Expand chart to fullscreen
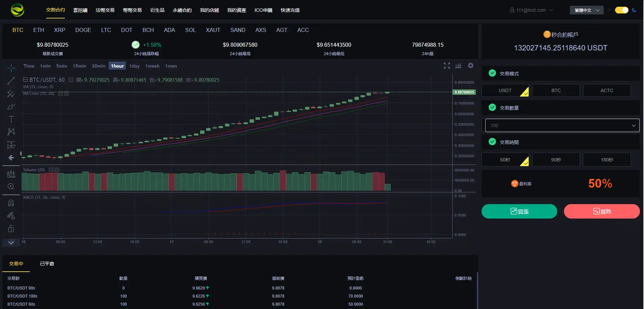The image size is (644, 309). [447, 66]
